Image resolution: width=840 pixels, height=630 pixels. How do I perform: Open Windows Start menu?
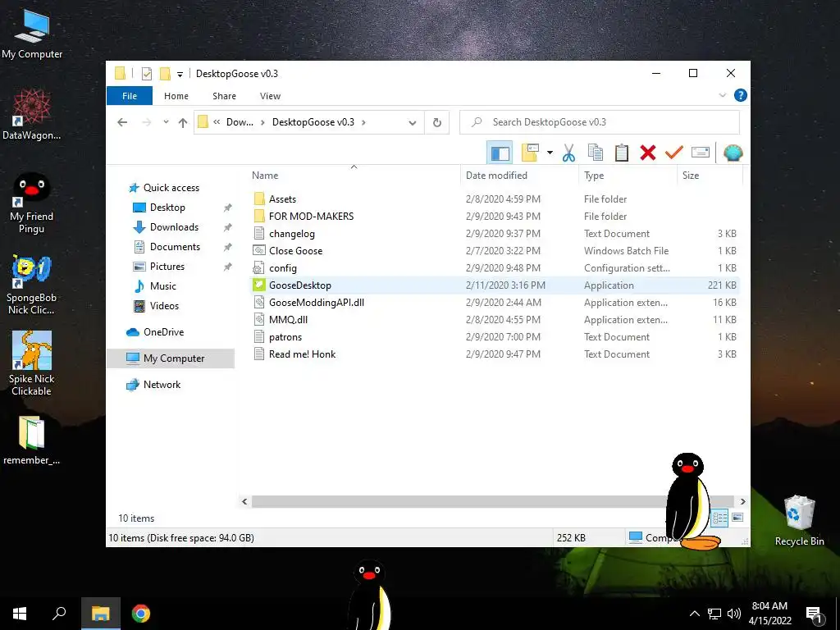20,614
